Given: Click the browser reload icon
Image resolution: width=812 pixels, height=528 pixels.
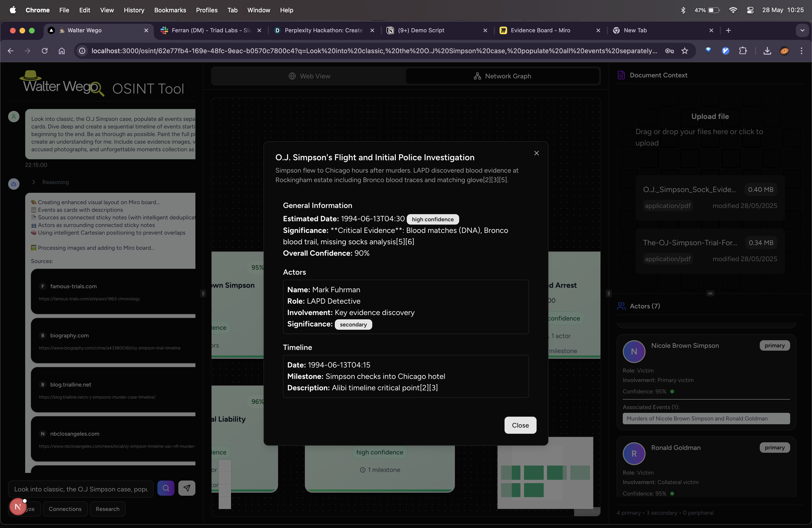Looking at the screenshot, I should pyautogui.click(x=44, y=51).
